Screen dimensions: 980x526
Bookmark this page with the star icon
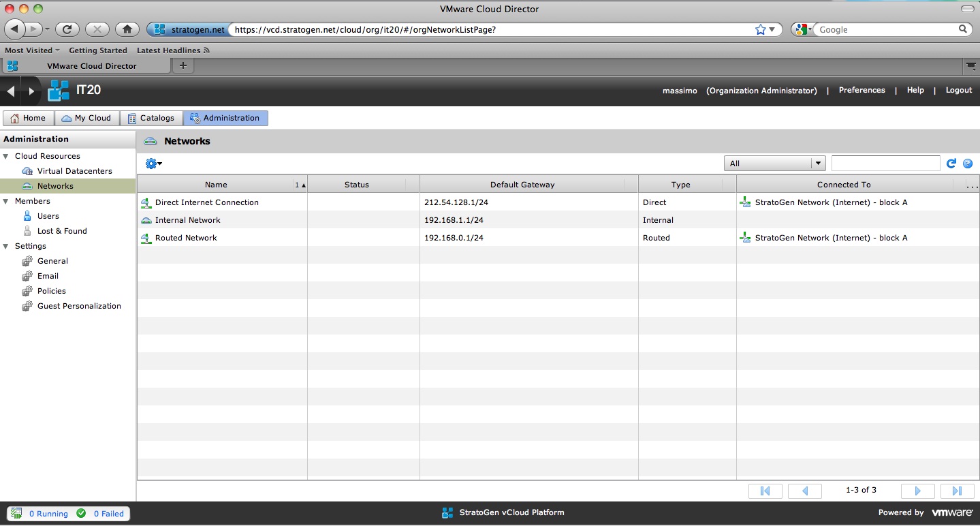point(760,29)
